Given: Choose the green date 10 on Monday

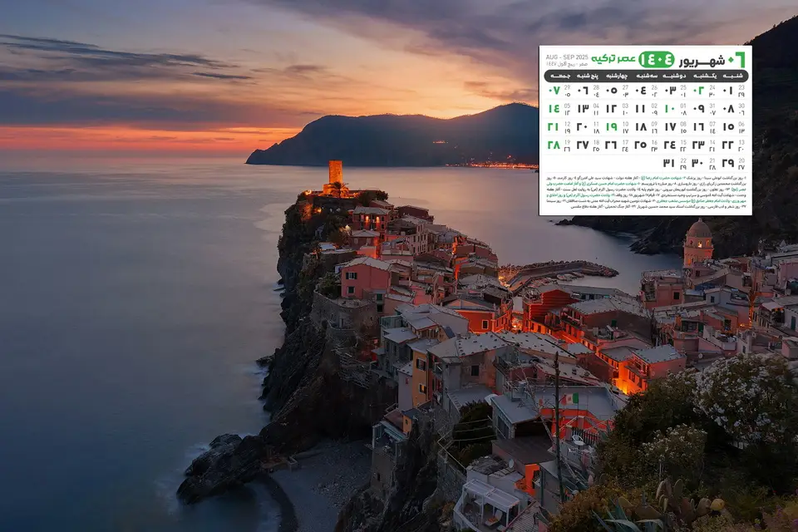Looking at the screenshot, I should [669, 108].
